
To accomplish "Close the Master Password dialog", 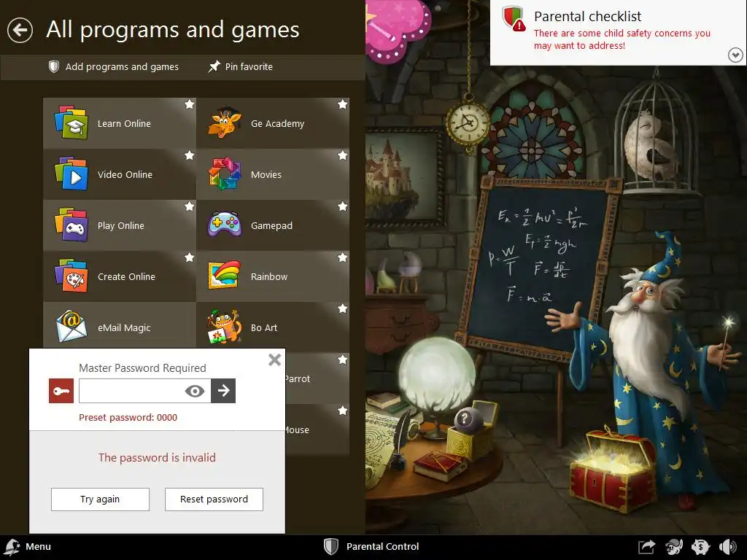I will pos(274,359).
